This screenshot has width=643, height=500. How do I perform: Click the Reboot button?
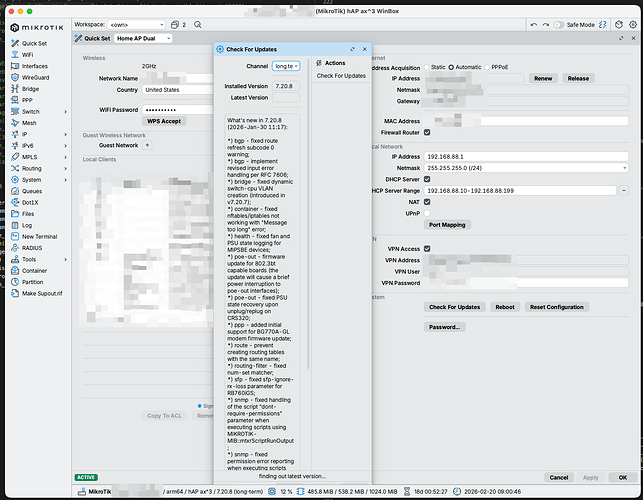pyautogui.click(x=505, y=307)
